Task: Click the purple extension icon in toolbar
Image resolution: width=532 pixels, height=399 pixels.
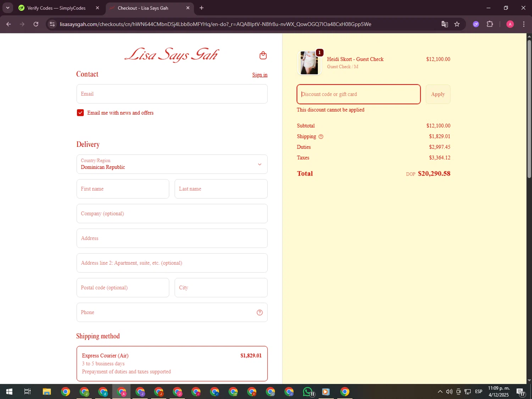Action: 476,24
